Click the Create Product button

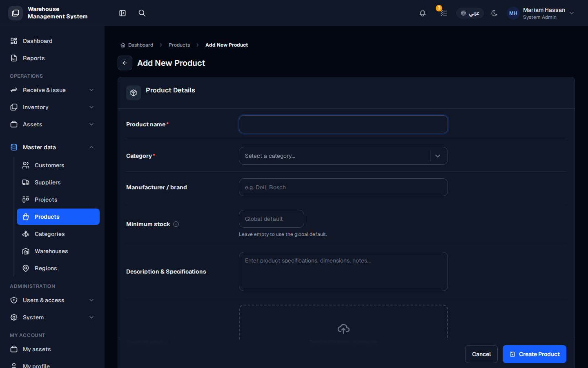535,354
